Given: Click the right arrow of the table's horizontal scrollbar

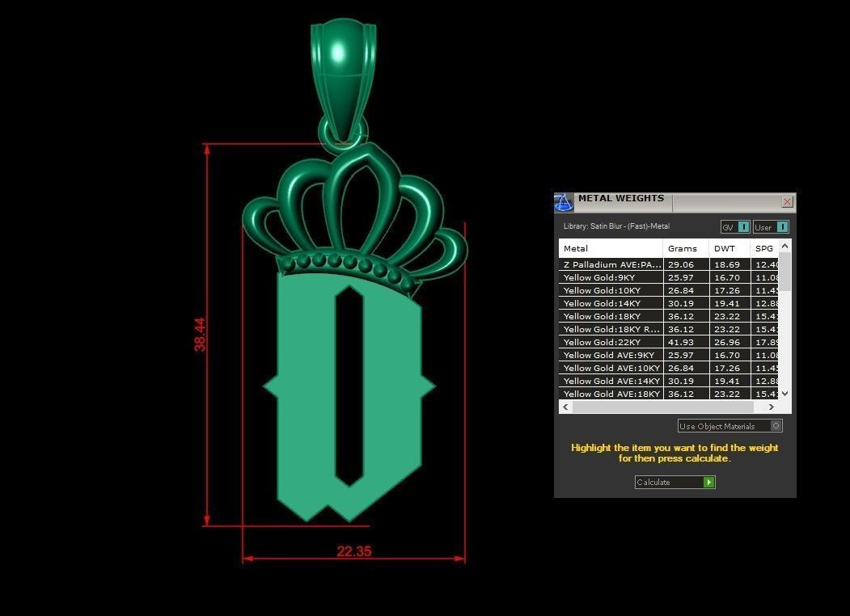Looking at the screenshot, I should pyautogui.click(x=772, y=407).
